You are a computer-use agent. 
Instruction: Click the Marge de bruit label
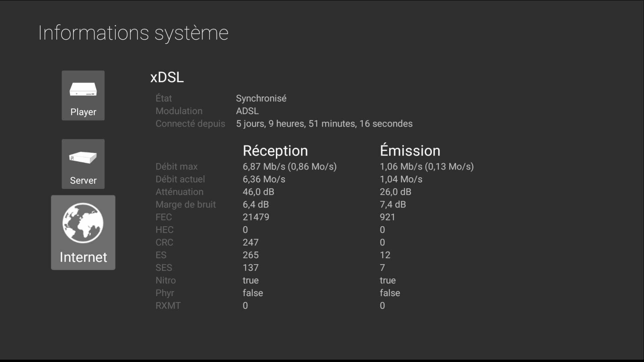[x=185, y=204]
